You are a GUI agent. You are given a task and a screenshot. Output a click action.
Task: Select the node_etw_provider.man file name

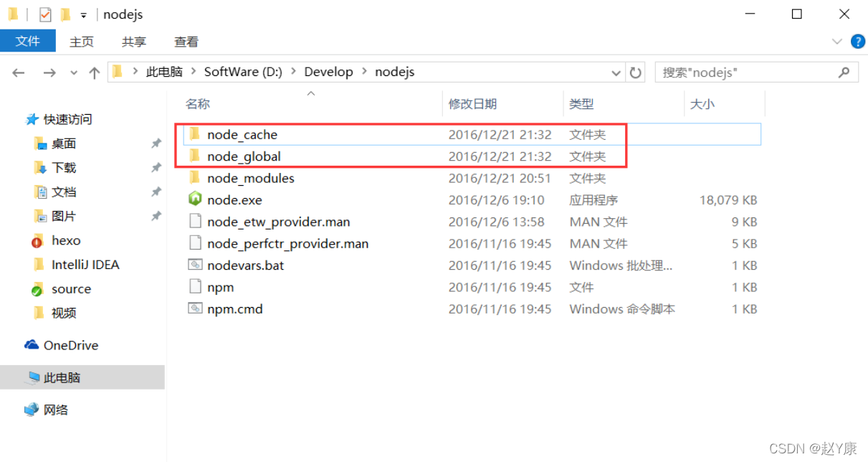279,222
